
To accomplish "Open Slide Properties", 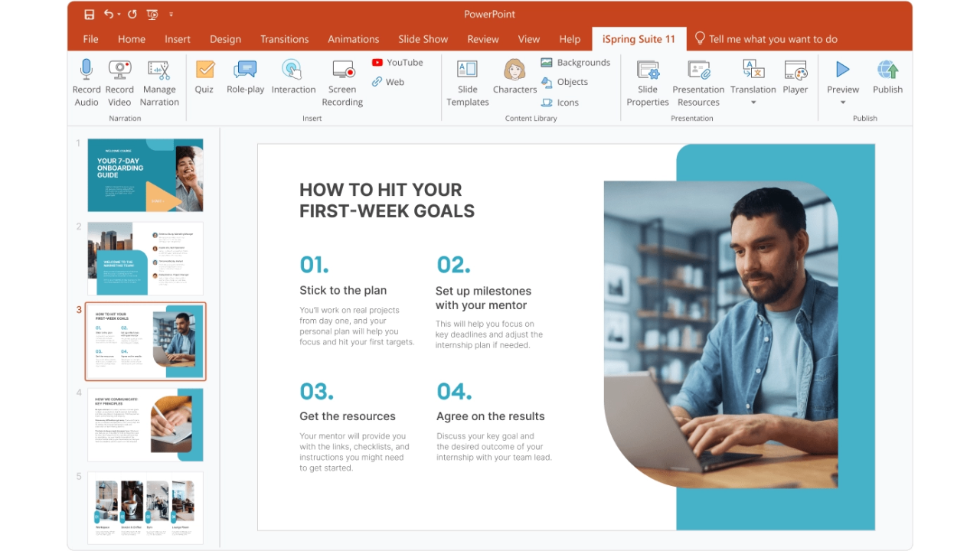I will pyautogui.click(x=648, y=80).
